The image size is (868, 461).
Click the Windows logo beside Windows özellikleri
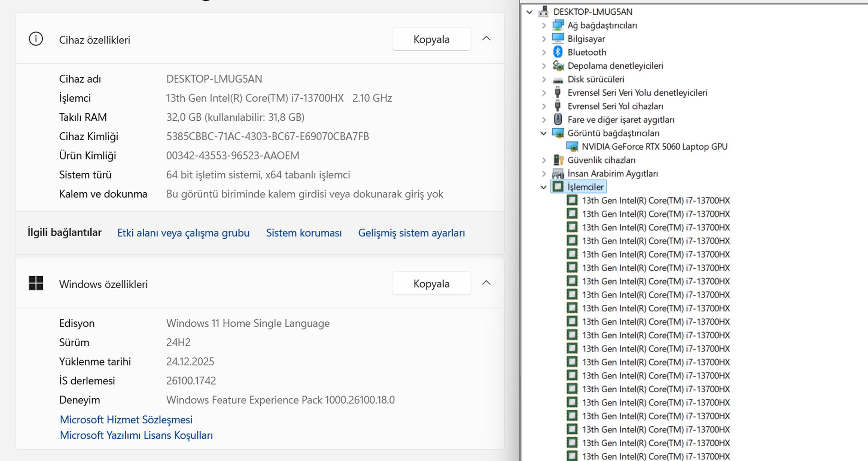click(36, 284)
